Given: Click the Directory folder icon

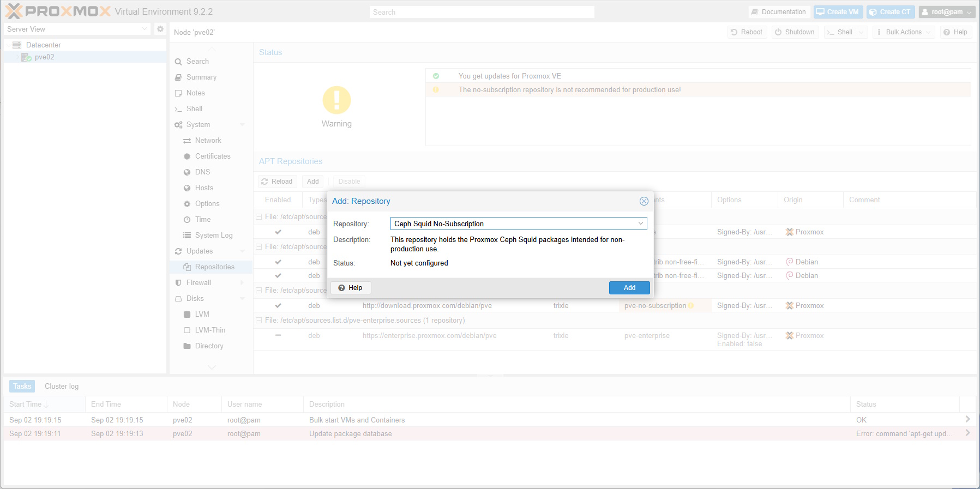Looking at the screenshot, I should click(x=187, y=346).
